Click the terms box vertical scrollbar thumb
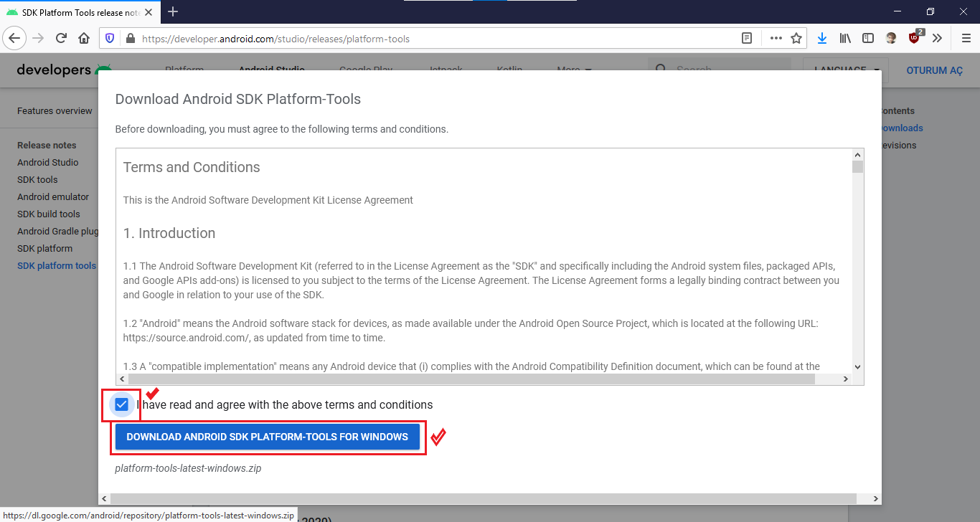This screenshot has width=980, height=522. click(x=857, y=166)
